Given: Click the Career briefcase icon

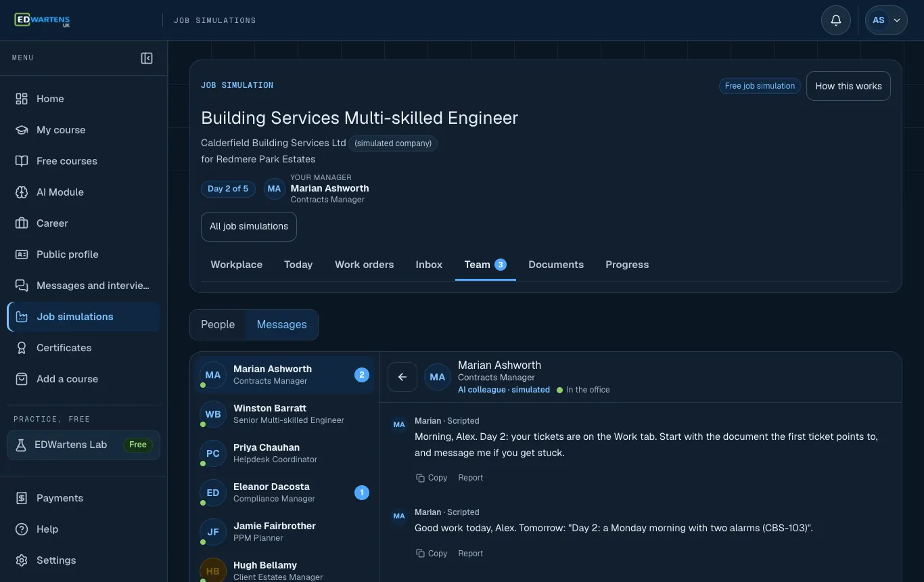Looking at the screenshot, I should point(22,223).
